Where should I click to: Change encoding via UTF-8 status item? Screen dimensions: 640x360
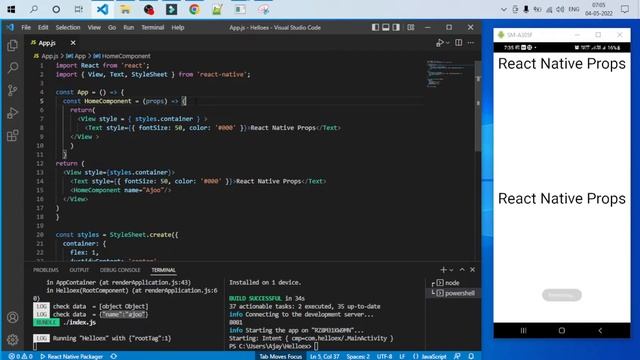point(384,356)
